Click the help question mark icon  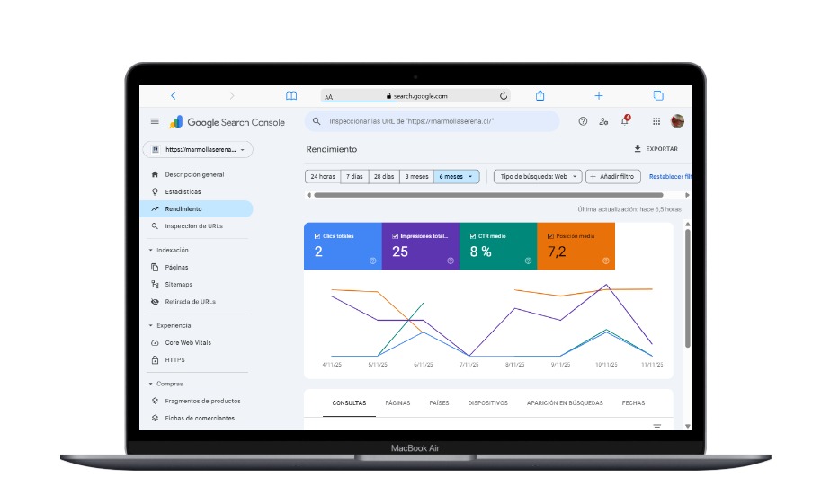point(583,121)
